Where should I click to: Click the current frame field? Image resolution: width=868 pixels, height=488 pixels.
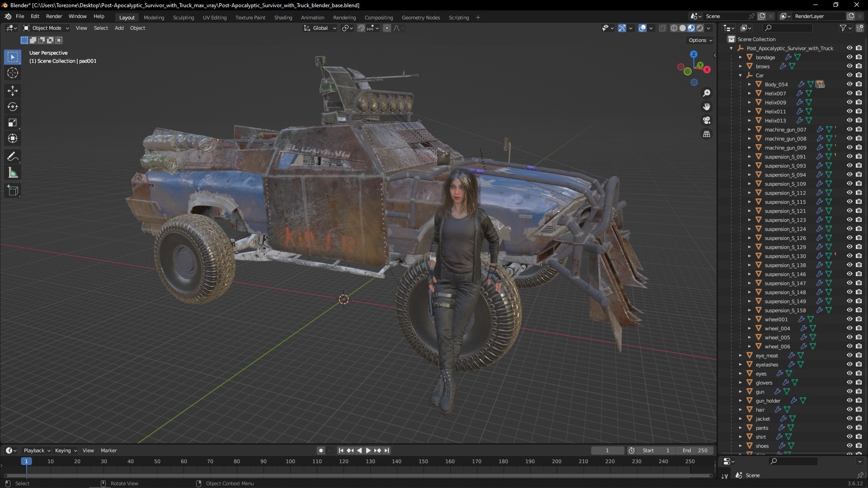coord(607,450)
